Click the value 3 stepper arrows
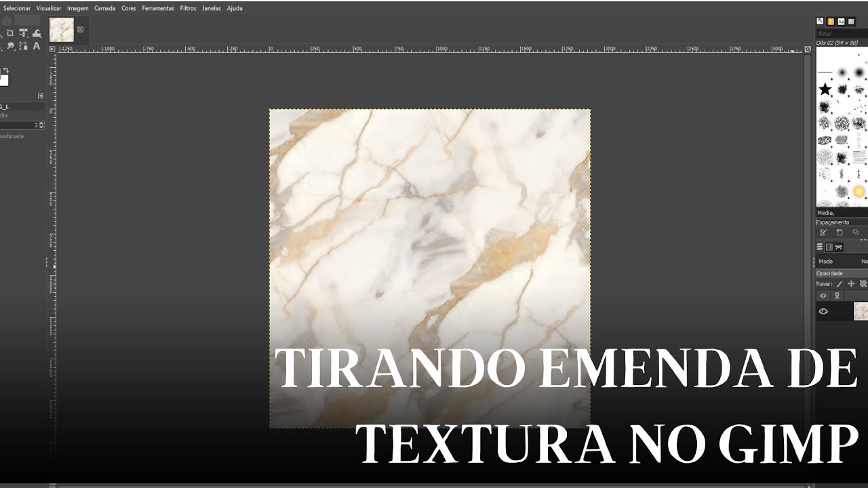Image resolution: width=868 pixels, height=488 pixels. pyautogui.click(x=41, y=125)
